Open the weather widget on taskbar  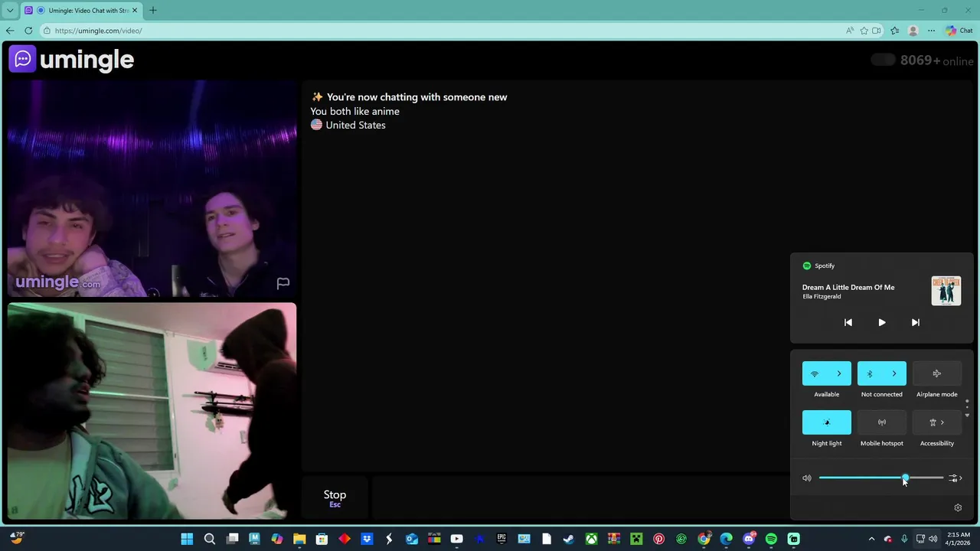click(x=16, y=538)
